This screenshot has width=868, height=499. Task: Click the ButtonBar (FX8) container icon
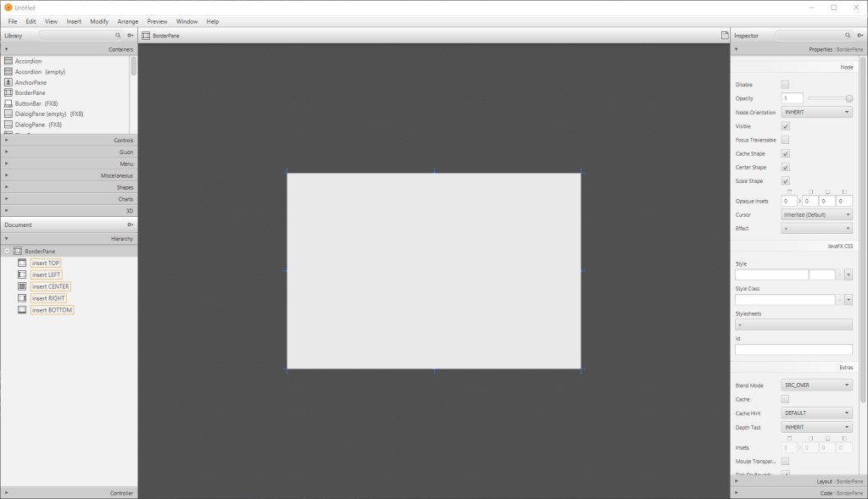[x=8, y=103]
